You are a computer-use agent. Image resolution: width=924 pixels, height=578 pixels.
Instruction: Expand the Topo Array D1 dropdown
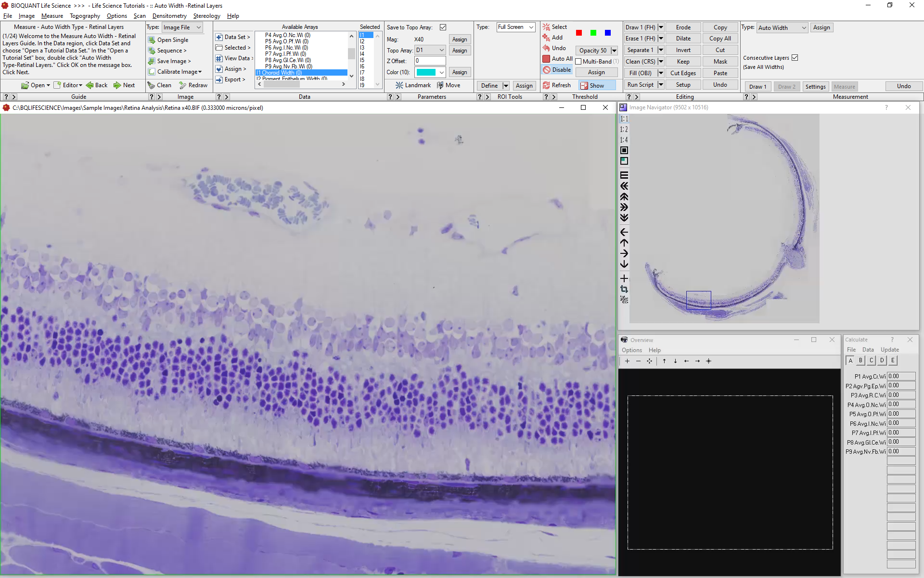click(441, 50)
